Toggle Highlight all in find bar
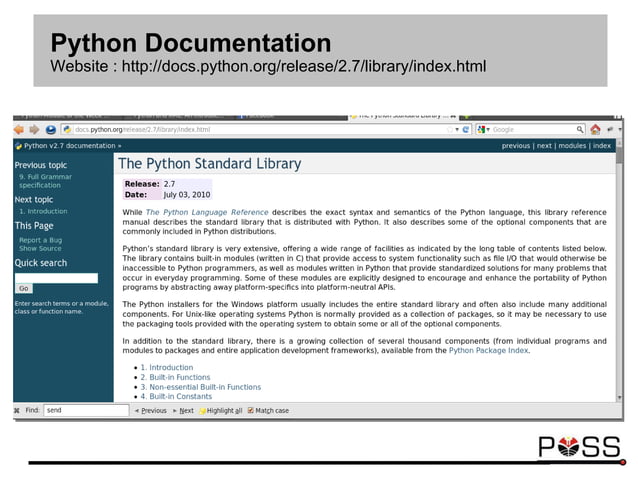This screenshot has width=638, height=478. click(x=221, y=411)
